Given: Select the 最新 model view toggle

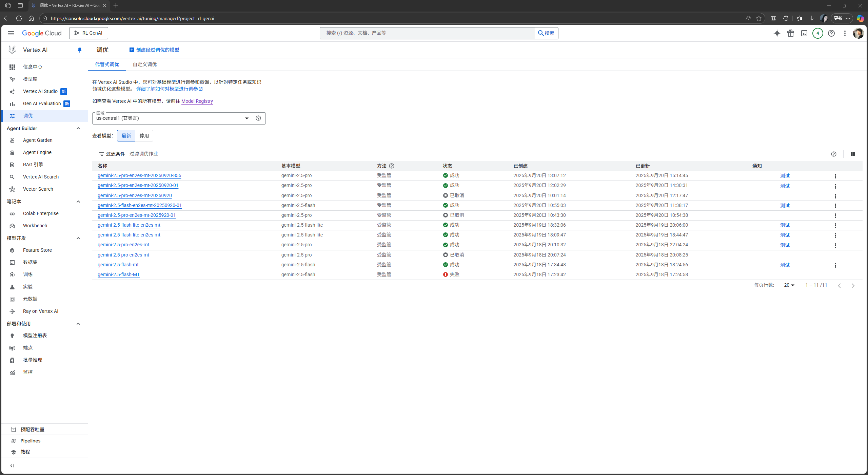Looking at the screenshot, I should click(126, 136).
